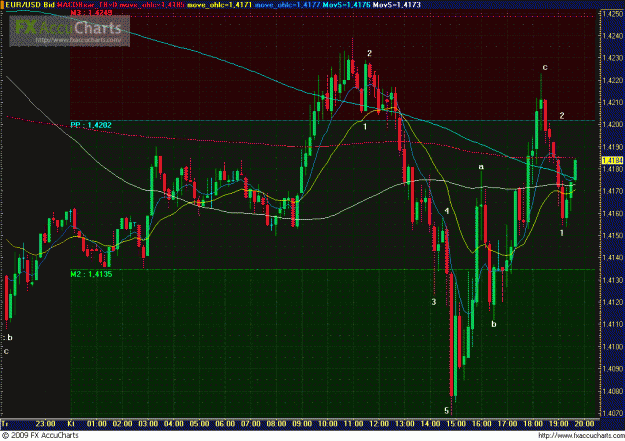
Task: Click the 01:00 time axis label
Action: pos(97,423)
